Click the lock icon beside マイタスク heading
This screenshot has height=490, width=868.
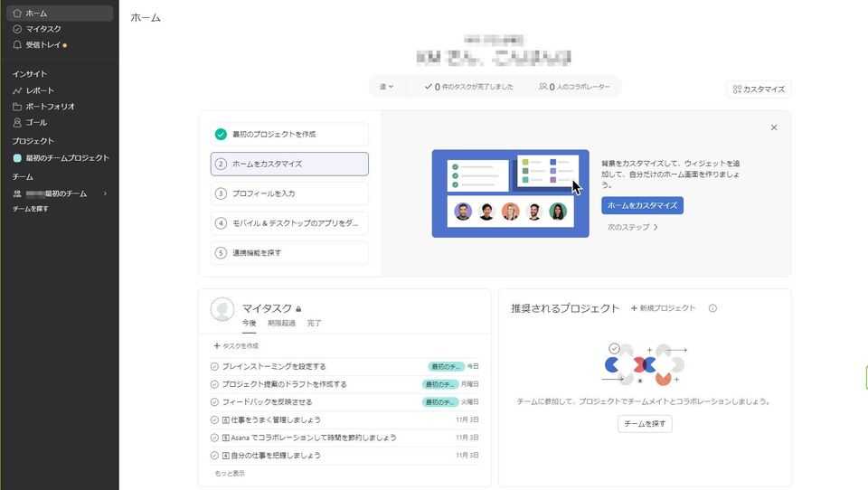(298, 309)
